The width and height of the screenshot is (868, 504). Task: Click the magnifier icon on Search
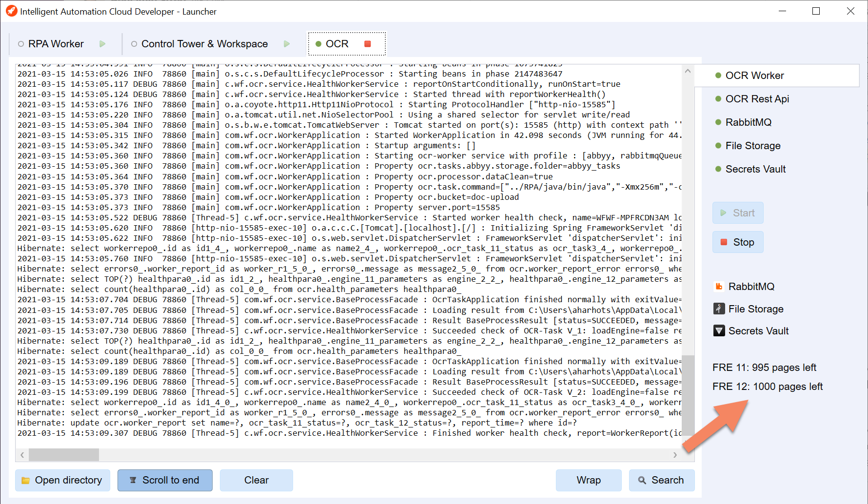pyautogui.click(x=642, y=481)
